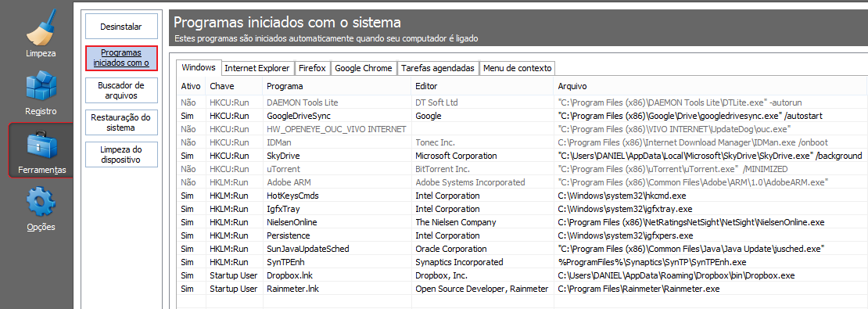The image size is (868, 309).
Task: Click the Desinstalar button
Action: coord(121,26)
